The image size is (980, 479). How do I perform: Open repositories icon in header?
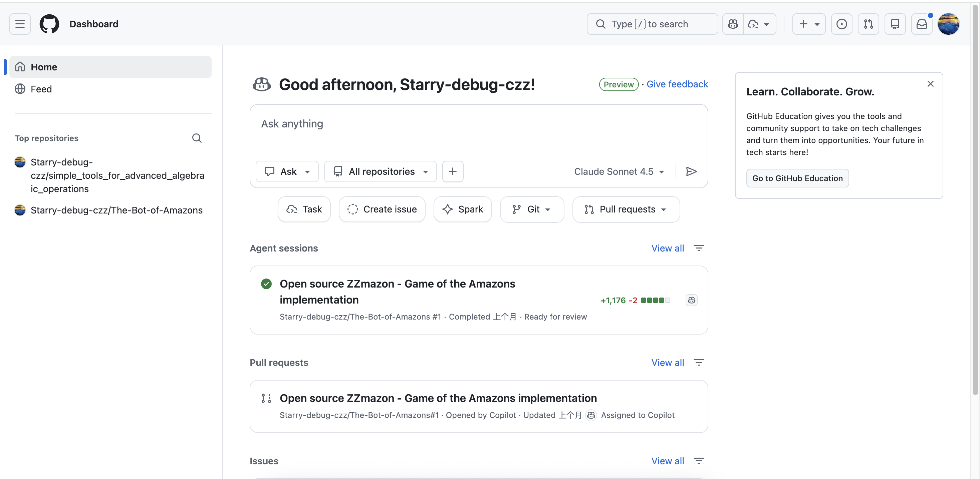tap(895, 24)
